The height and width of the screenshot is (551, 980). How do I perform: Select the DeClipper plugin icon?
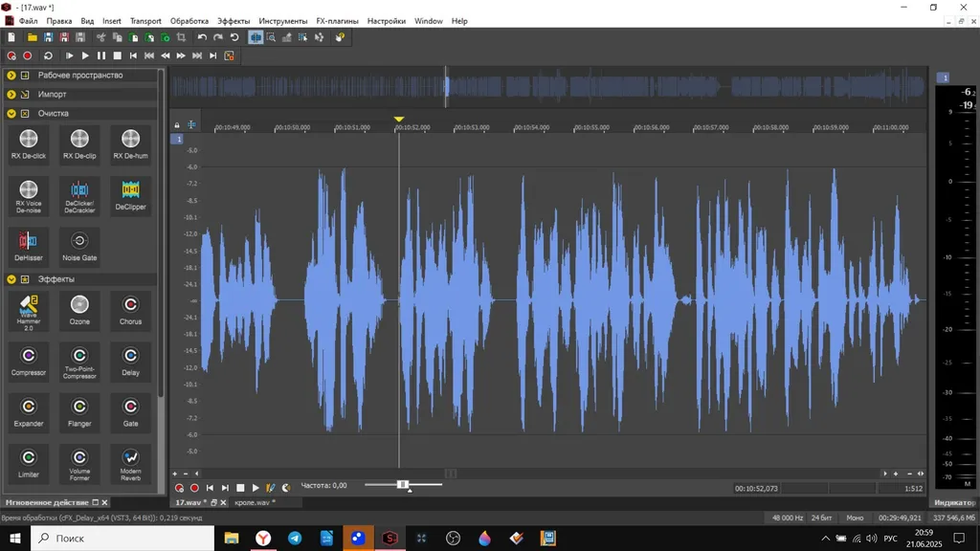[130, 195]
